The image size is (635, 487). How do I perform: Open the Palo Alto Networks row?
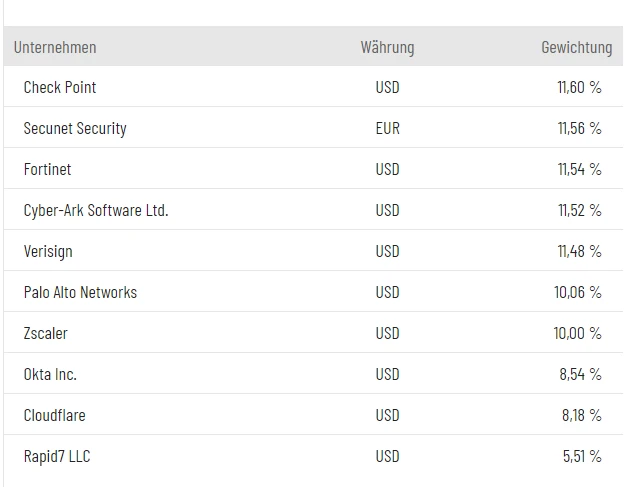pos(80,293)
